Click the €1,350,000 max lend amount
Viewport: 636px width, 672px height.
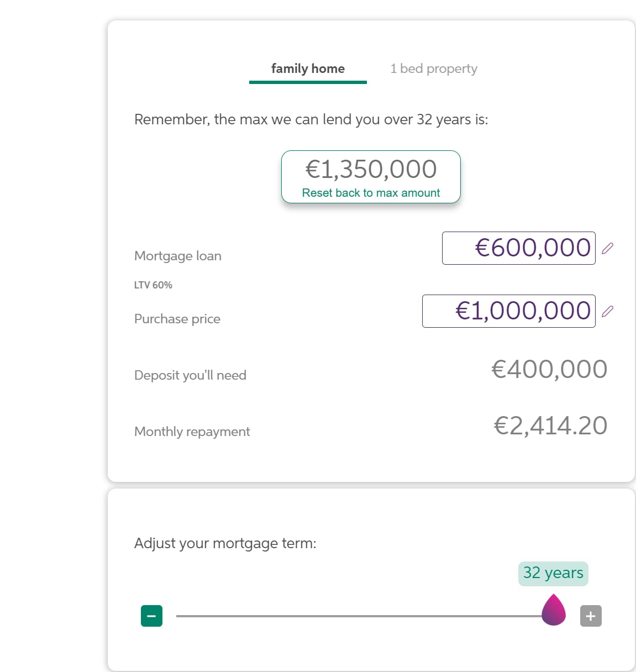pyautogui.click(x=371, y=169)
